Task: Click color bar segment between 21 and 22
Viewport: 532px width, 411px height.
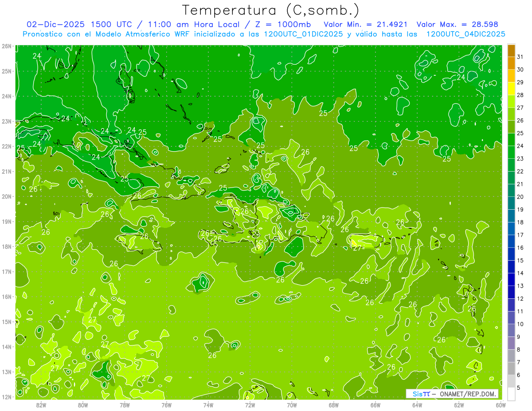Action: (x=511, y=177)
